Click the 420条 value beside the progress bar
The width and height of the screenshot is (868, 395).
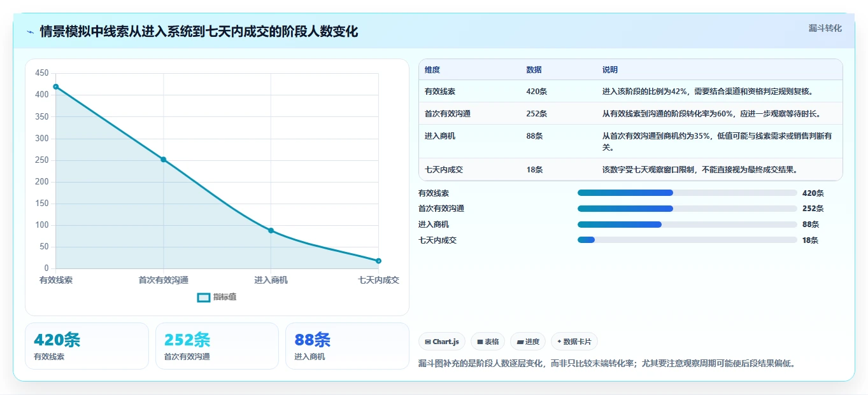tap(813, 193)
